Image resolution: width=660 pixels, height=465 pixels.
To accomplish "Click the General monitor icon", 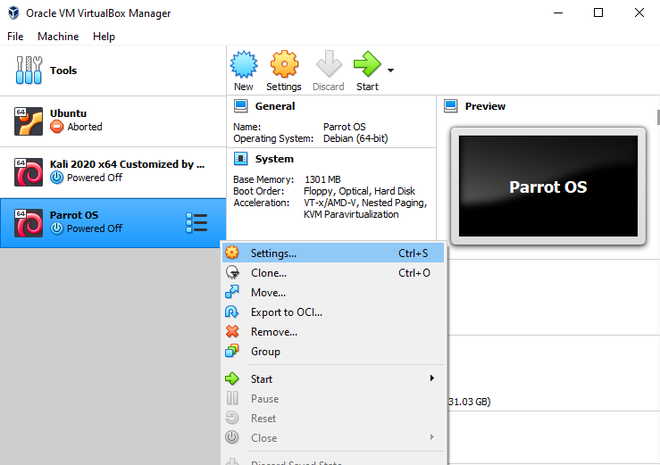I will coord(241,106).
